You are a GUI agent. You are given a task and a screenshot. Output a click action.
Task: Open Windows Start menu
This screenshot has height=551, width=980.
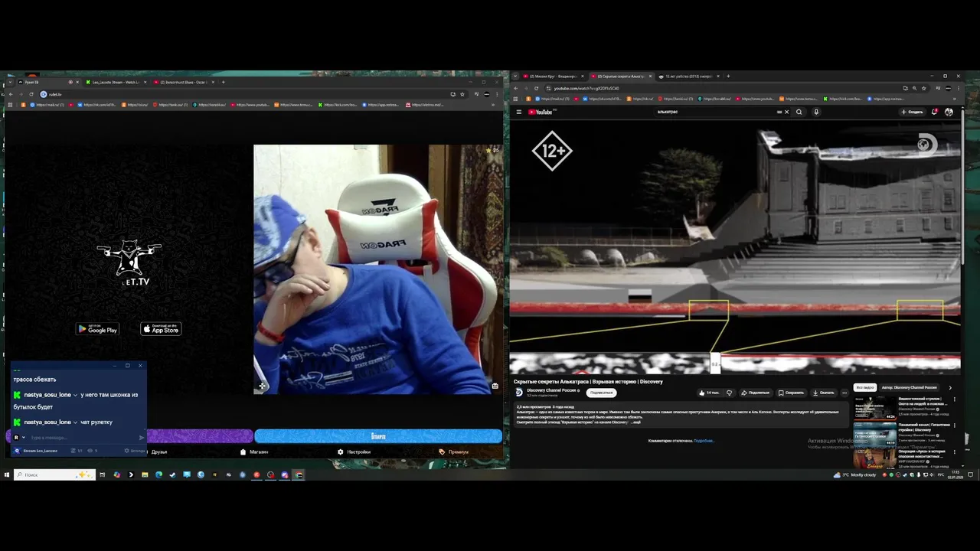[x=6, y=474]
